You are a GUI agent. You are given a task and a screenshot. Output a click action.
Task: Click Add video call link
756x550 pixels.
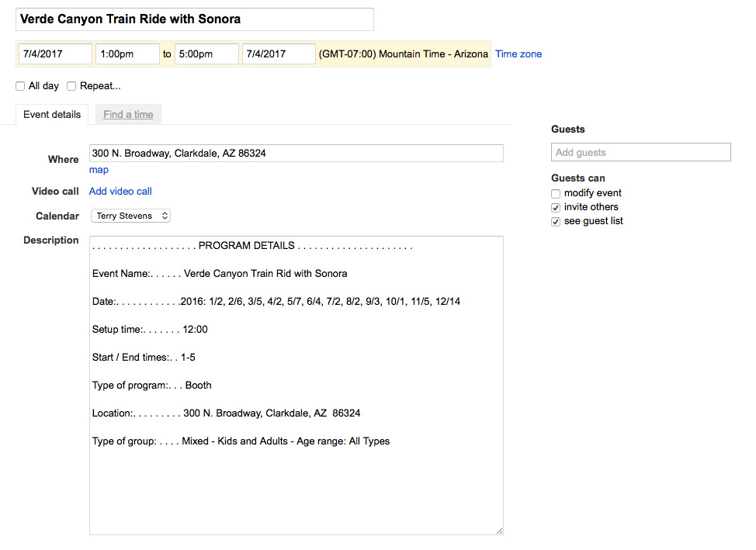point(120,192)
